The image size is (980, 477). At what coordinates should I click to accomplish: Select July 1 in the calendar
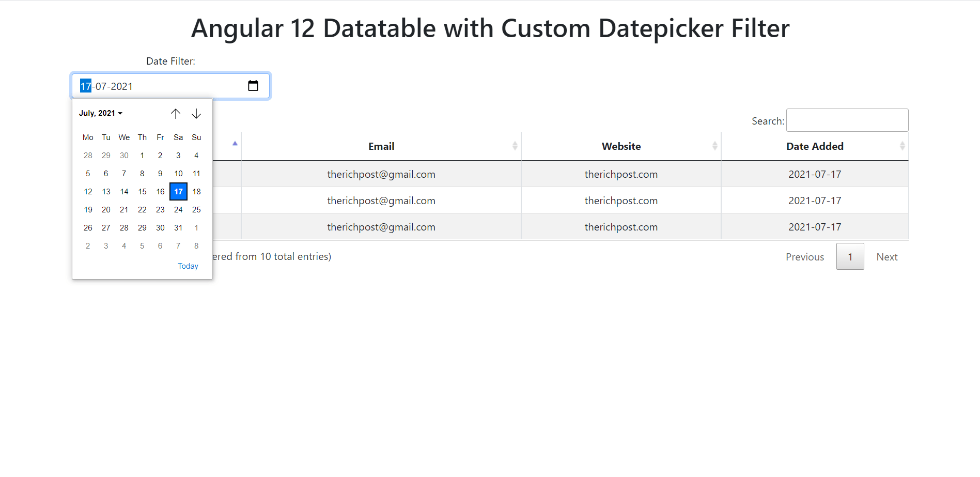142,155
